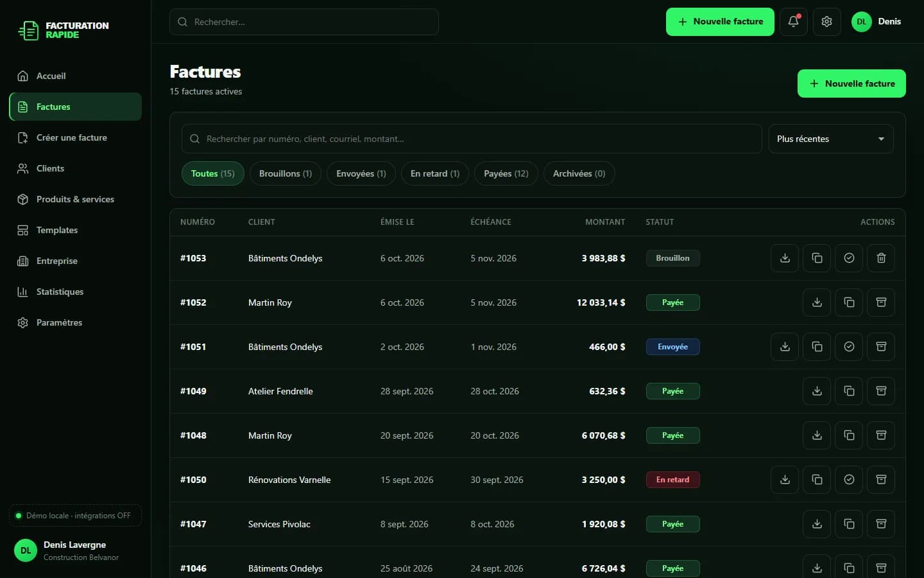Open Créer une facture page
Viewport: 924px width, 578px height.
pyautogui.click(x=76, y=137)
